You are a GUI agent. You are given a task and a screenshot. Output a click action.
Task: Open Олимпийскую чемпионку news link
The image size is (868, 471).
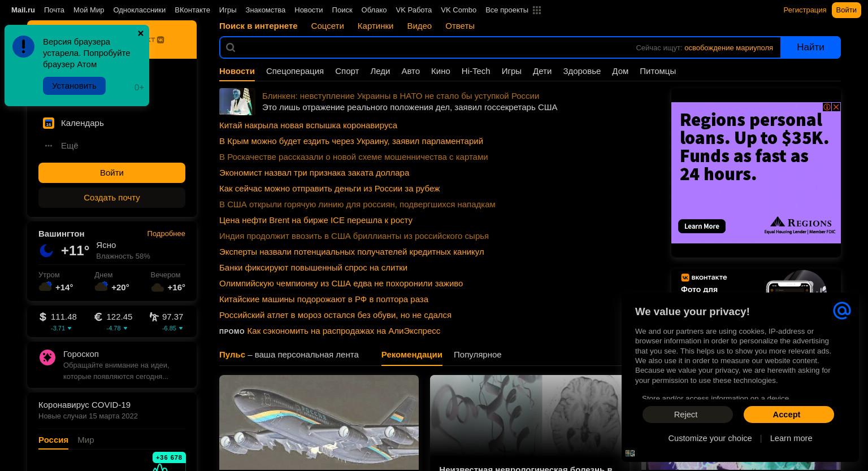click(341, 284)
